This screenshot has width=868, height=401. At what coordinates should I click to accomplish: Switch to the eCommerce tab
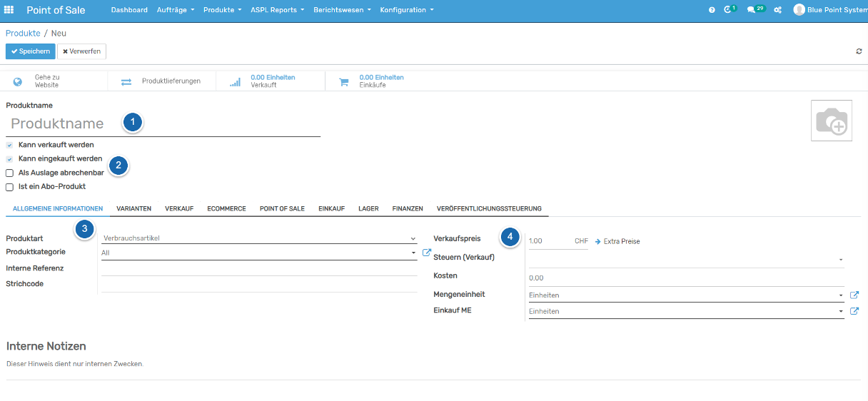click(227, 208)
